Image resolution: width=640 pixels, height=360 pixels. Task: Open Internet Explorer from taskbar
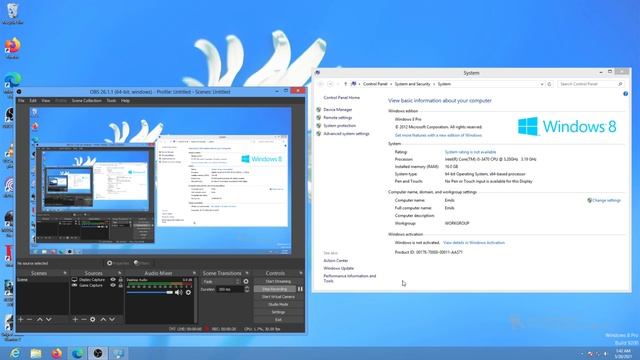(15, 353)
